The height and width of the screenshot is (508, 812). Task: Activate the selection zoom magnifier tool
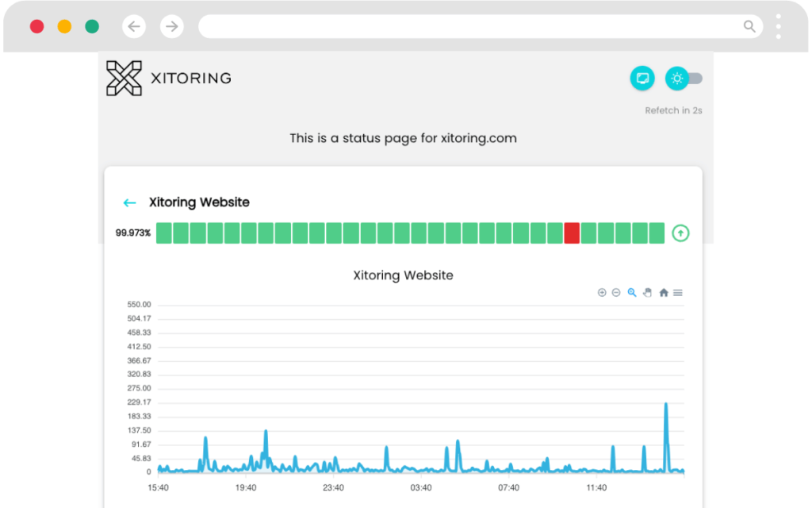coord(632,292)
